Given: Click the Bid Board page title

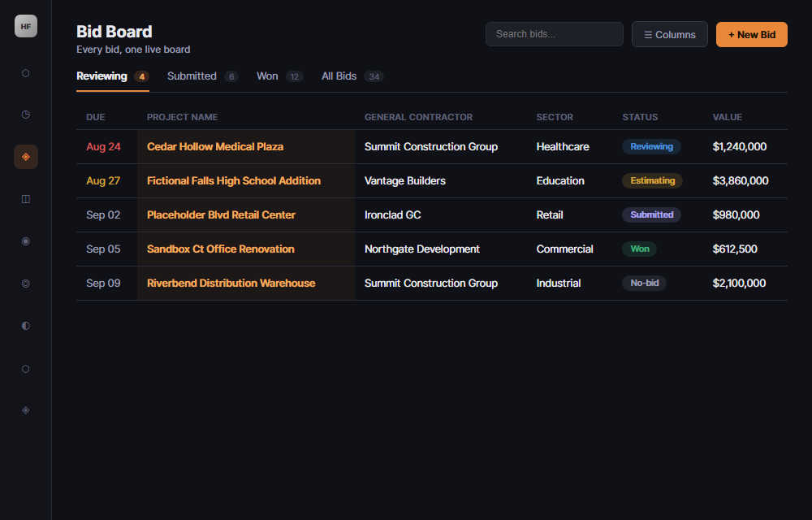Looking at the screenshot, I should pos(114,32).
